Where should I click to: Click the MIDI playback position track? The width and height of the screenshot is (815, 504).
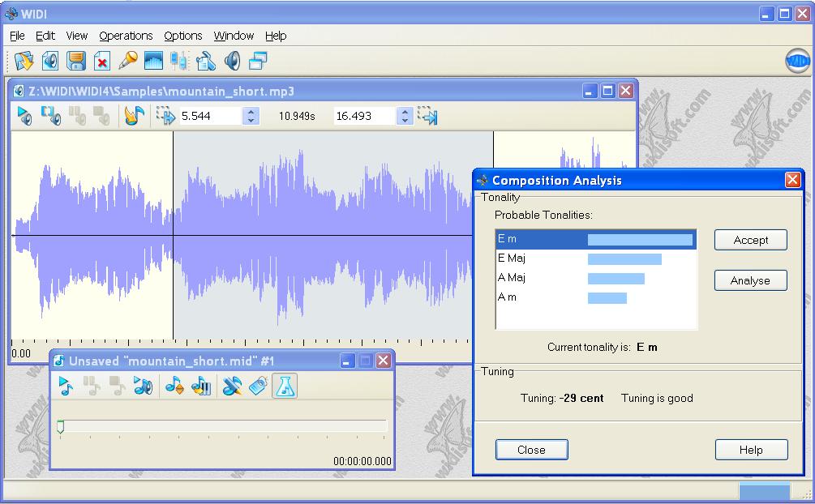click(x=224, y=426)
